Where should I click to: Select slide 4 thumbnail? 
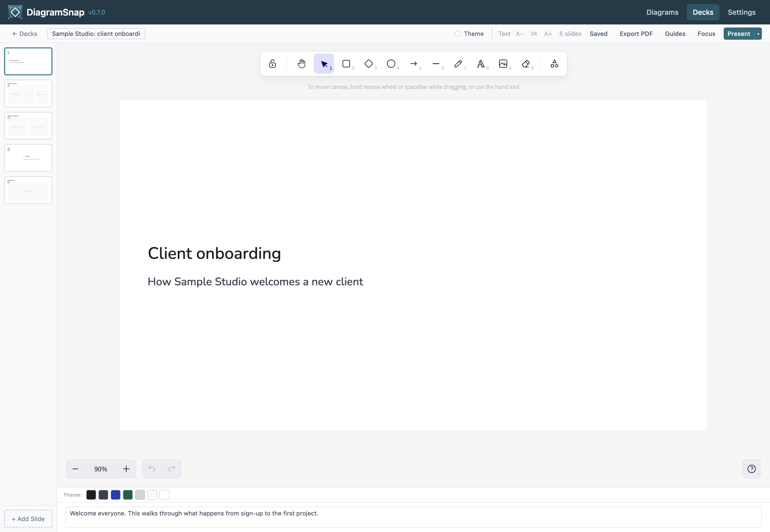28,158
